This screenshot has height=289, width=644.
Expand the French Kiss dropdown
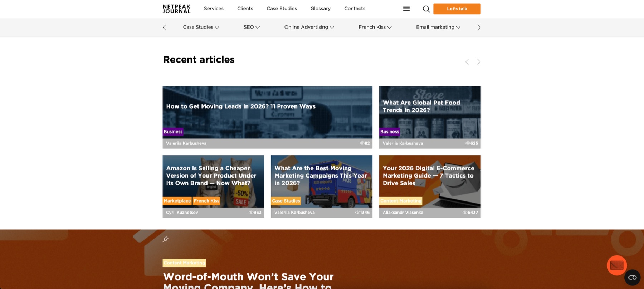(x=375, y=27)
